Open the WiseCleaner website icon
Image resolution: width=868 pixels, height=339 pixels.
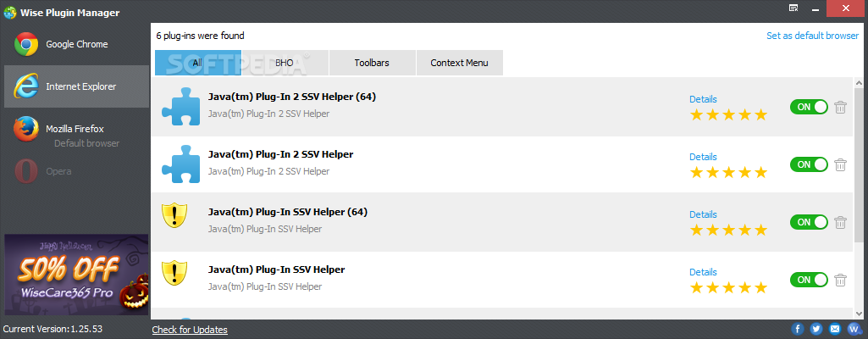coord(854,329)
